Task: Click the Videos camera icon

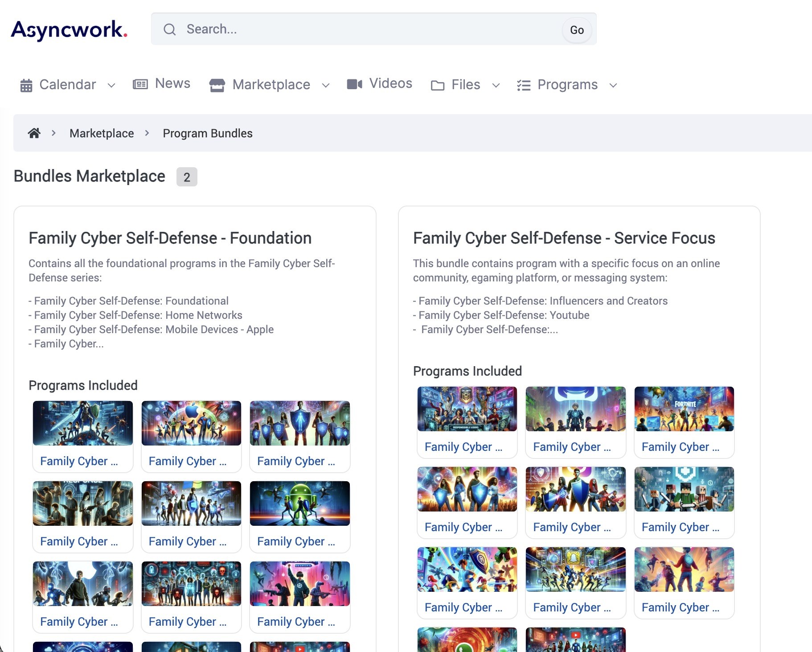Action: click(x=355, y=84)
